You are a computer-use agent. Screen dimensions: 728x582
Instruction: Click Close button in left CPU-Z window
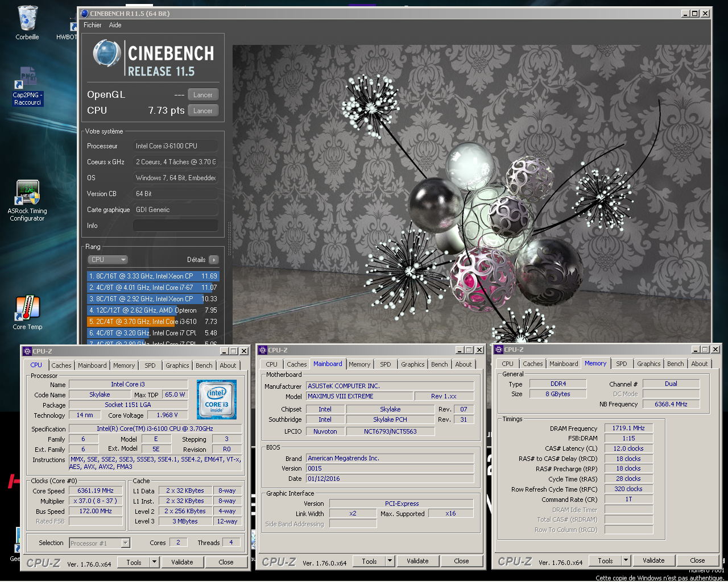(x=226, y=562)
